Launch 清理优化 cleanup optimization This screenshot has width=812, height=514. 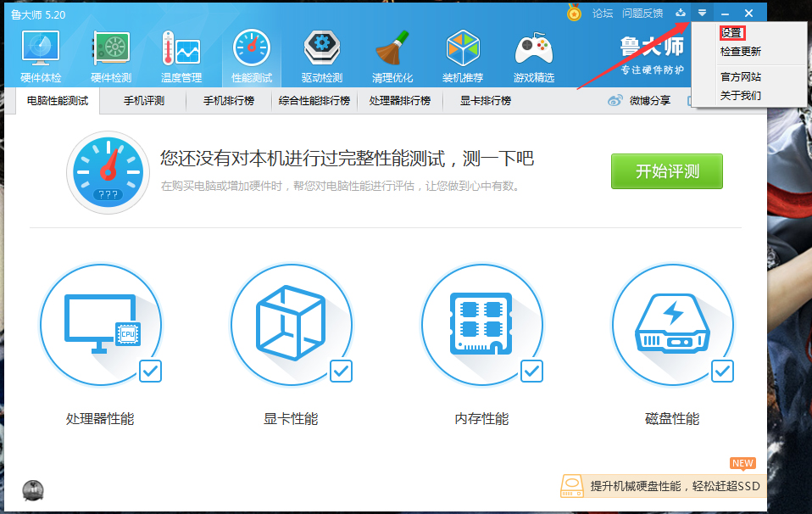coord(392,54)
